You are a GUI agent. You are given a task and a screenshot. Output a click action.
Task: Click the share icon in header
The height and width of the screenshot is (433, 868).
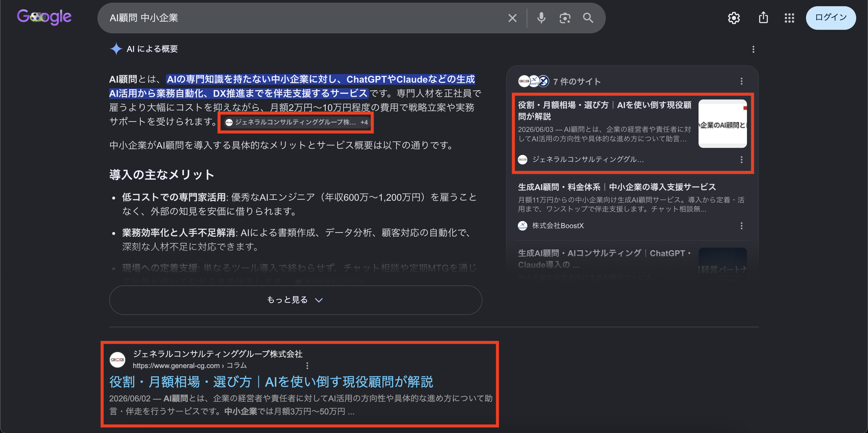pos(763,17)
